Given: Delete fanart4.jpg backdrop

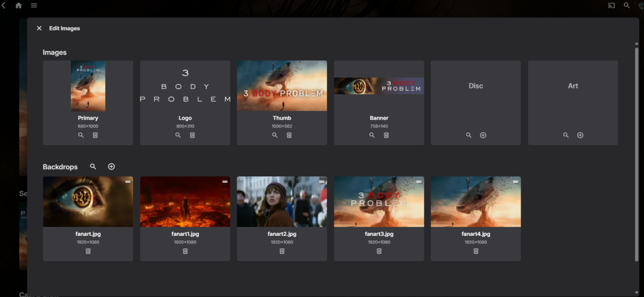Looking at the screenshot, I should click(475, 251).
